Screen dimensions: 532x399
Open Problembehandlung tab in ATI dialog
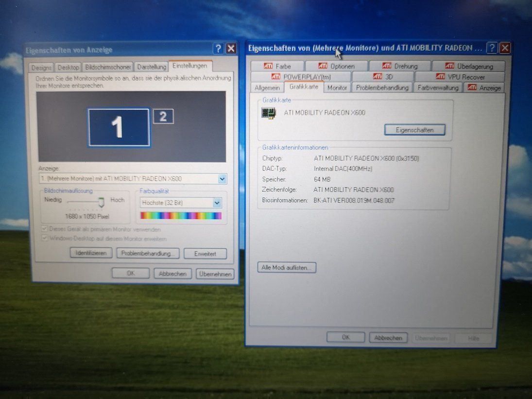point(382,88)
